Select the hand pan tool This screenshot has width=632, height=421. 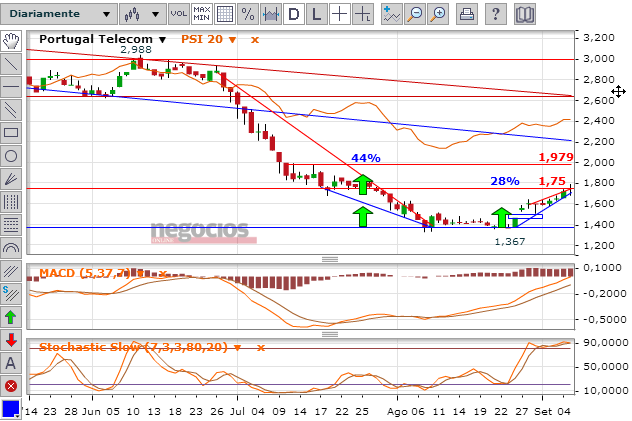(11, 41)
